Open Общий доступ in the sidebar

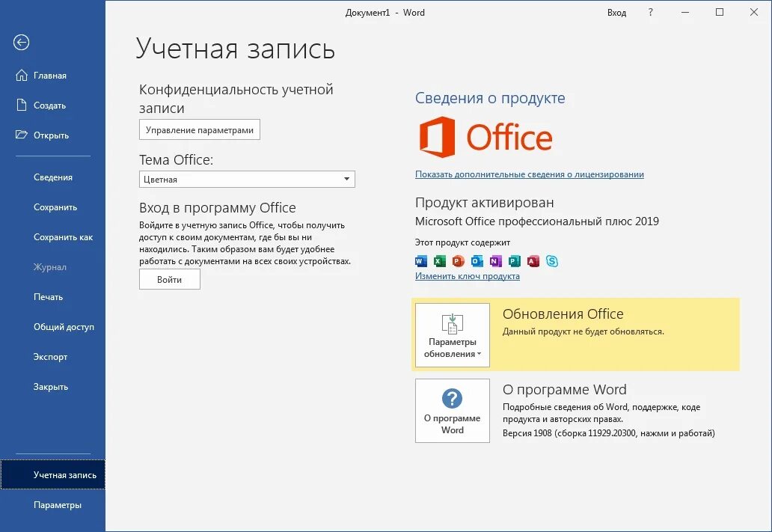pyautogui.click(x=64, y=327)
